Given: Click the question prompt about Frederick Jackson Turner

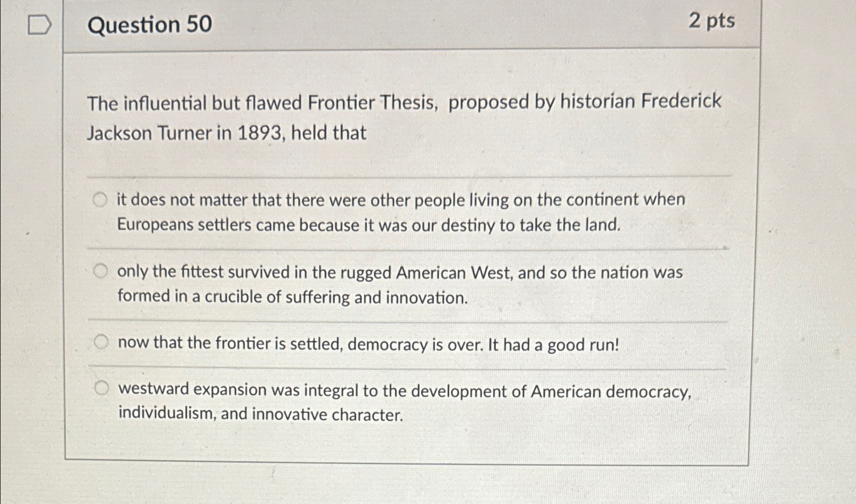Looking at the screenshot, I should [x=404, y=117].
